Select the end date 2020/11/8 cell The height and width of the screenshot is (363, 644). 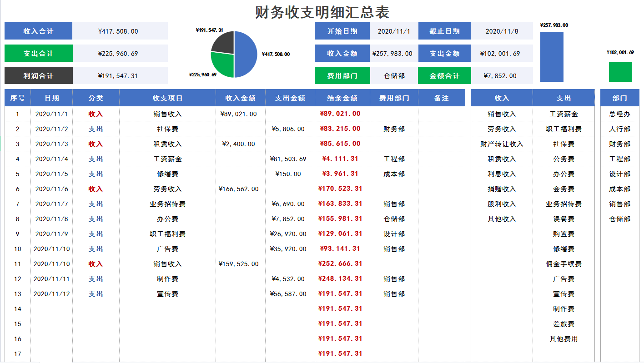point(502,31)
